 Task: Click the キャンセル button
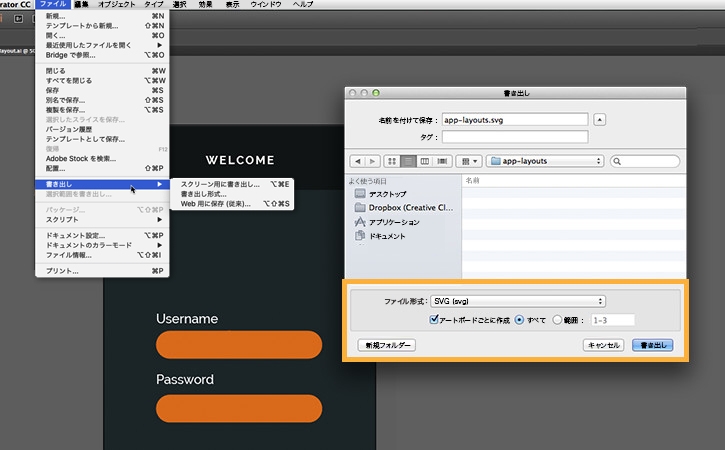click(603, 345)
